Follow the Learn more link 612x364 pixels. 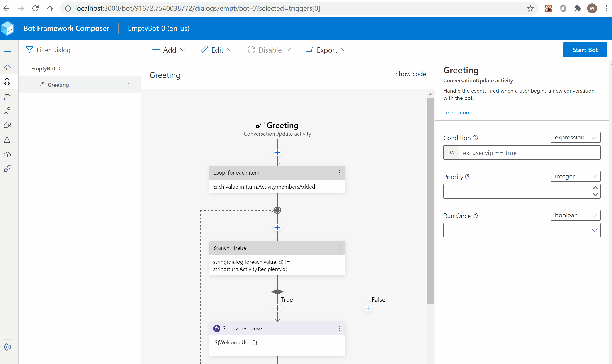[457, 112]
